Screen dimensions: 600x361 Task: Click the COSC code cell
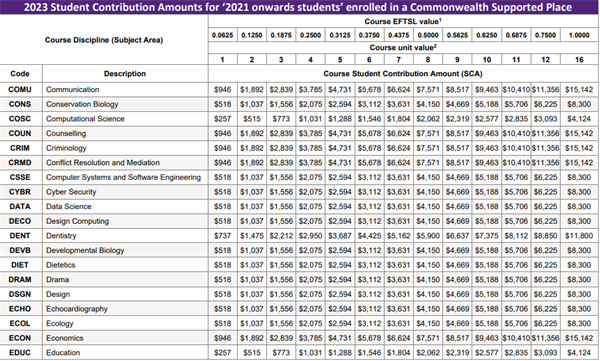tap(20, 119)
